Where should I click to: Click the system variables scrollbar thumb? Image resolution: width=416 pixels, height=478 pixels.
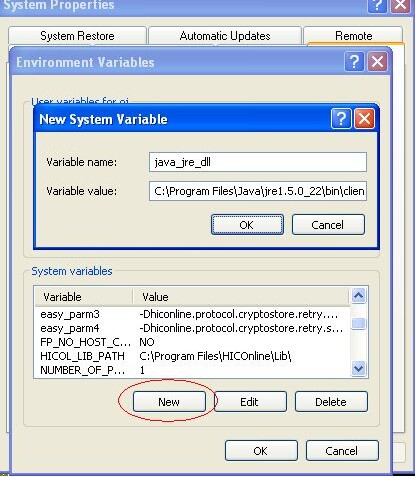(x=359, y=323)
